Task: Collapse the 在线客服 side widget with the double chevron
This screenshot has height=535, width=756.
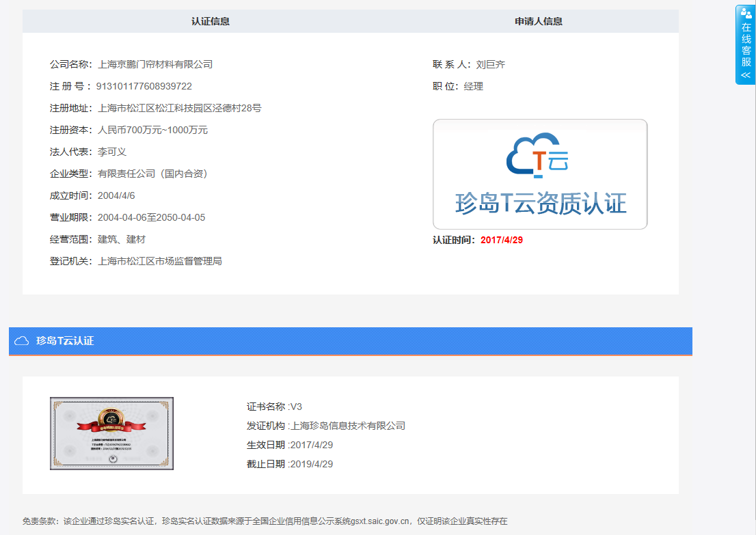Action: (746, 75)
